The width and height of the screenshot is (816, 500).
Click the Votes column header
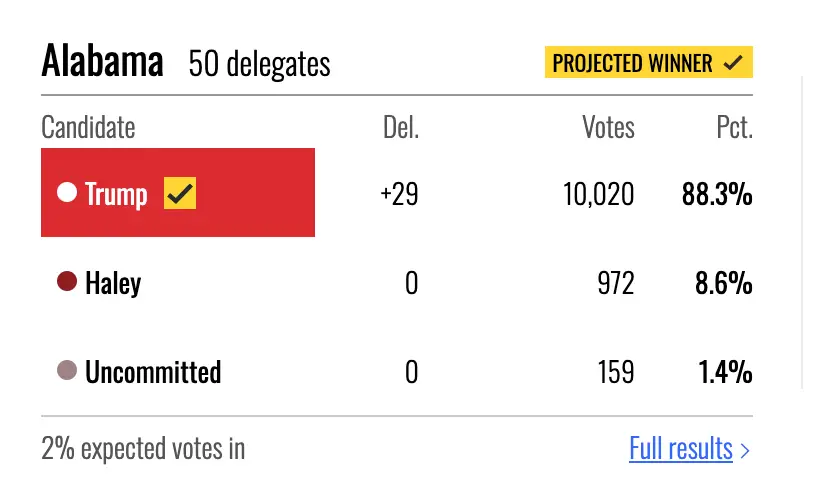click(608, 127)
